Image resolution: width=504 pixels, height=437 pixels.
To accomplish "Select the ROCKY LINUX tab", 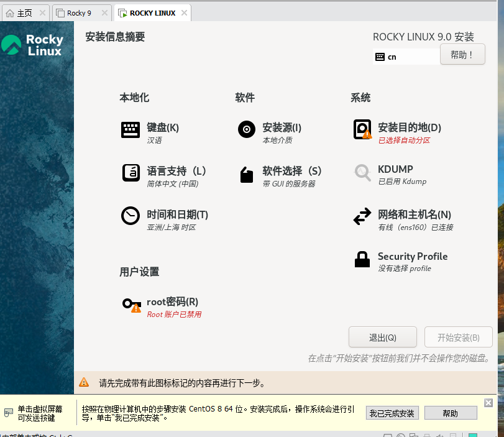I will tap(153, 13).
